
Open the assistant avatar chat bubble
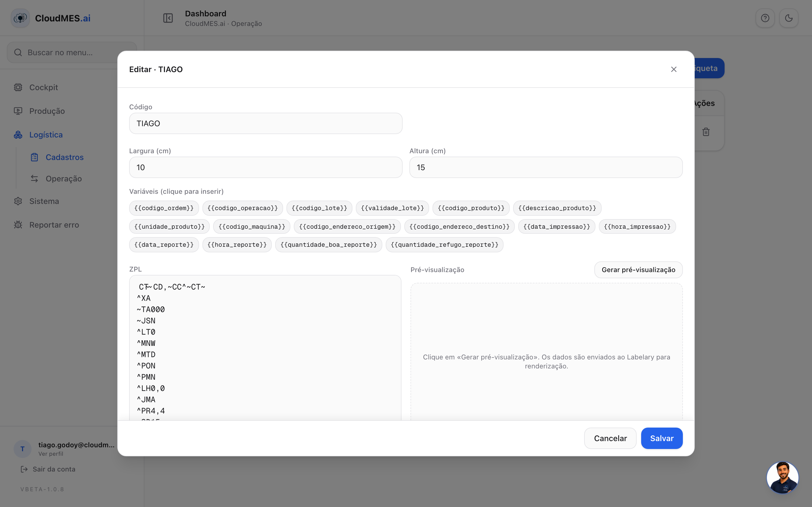point(782,477)
